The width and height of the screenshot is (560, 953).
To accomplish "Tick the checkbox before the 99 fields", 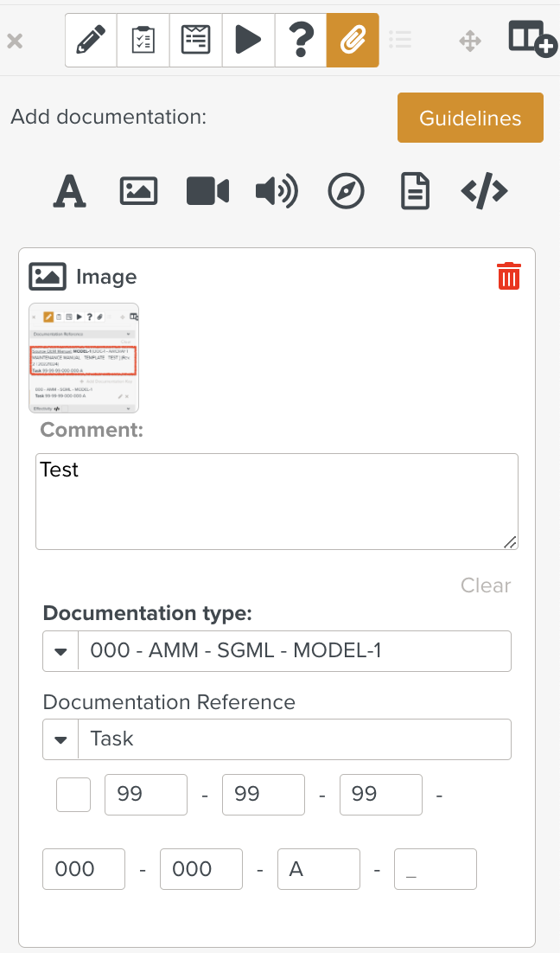I will click(x=73, y=795).
